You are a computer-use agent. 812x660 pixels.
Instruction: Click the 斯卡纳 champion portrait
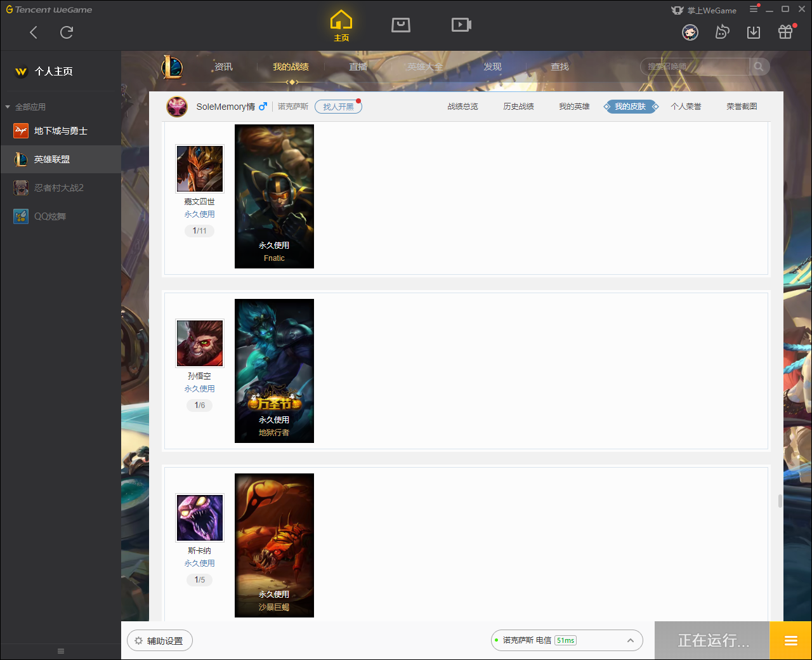point(200,518)
